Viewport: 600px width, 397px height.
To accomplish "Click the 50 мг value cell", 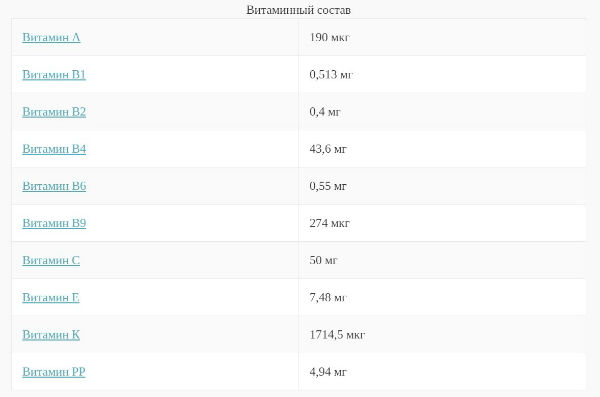I will pyautogui.click(x=442, y=260).
